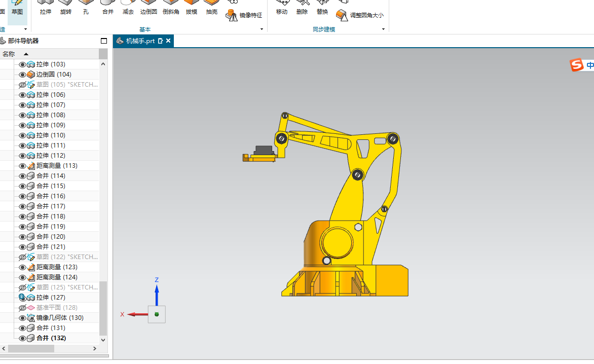Toggle visibility of 草图 (105) sketch
594x364 pixels.
point(22,85)
